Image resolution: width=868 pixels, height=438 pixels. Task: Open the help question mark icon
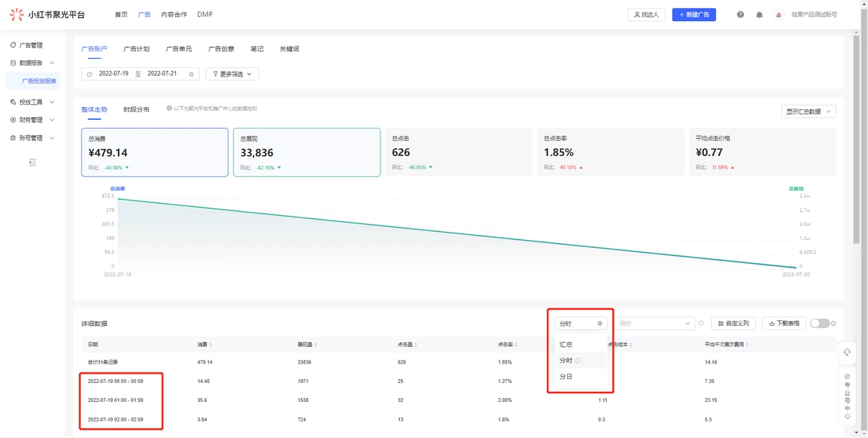(x=740, y=14)
